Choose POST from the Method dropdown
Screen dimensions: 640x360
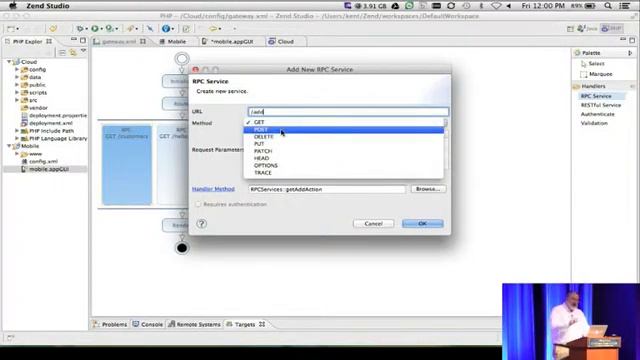tap(344, 129)
